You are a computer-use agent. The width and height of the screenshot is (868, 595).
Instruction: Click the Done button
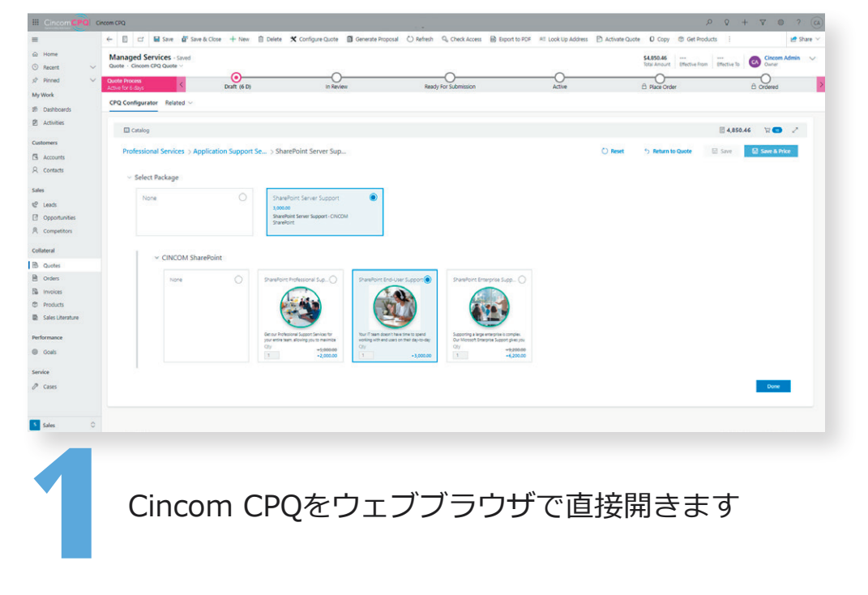pos(773,387)
